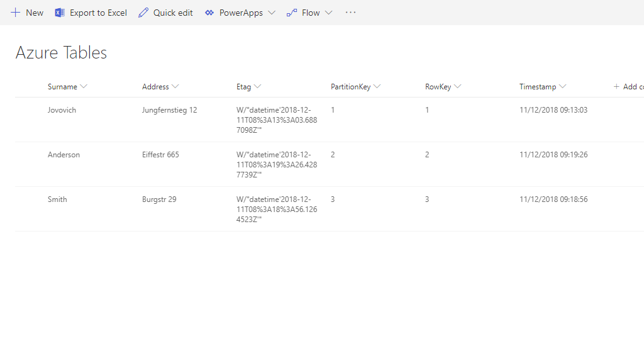
Task: Click the Flow connector icon
Action: pyautogui.click(x=292, y=13)
